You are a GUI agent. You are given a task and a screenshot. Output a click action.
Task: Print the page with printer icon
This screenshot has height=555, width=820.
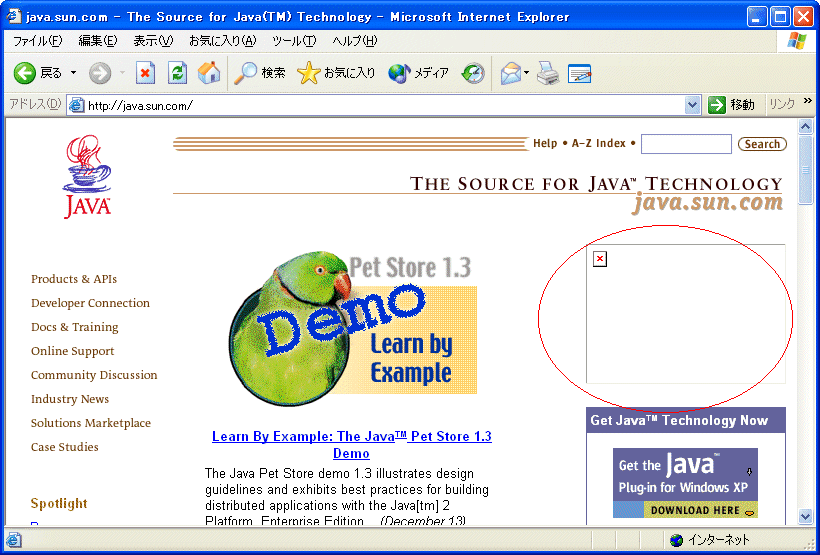tap(548, 73)
